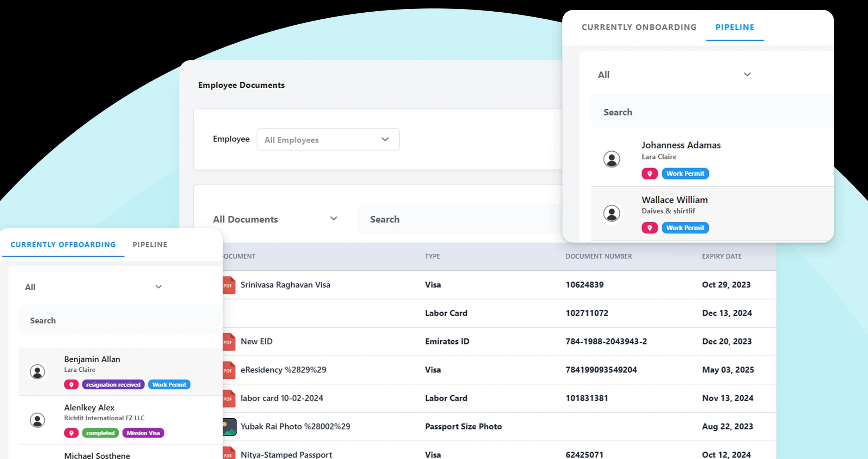Open Wallace William entry

[x=712, y=214]
